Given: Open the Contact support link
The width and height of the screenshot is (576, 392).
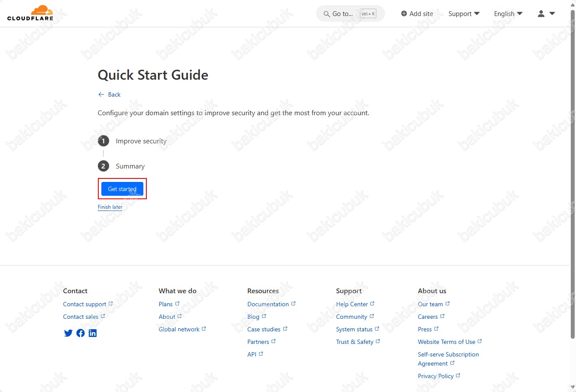Looking at the screenshot, I should (88, 304).
